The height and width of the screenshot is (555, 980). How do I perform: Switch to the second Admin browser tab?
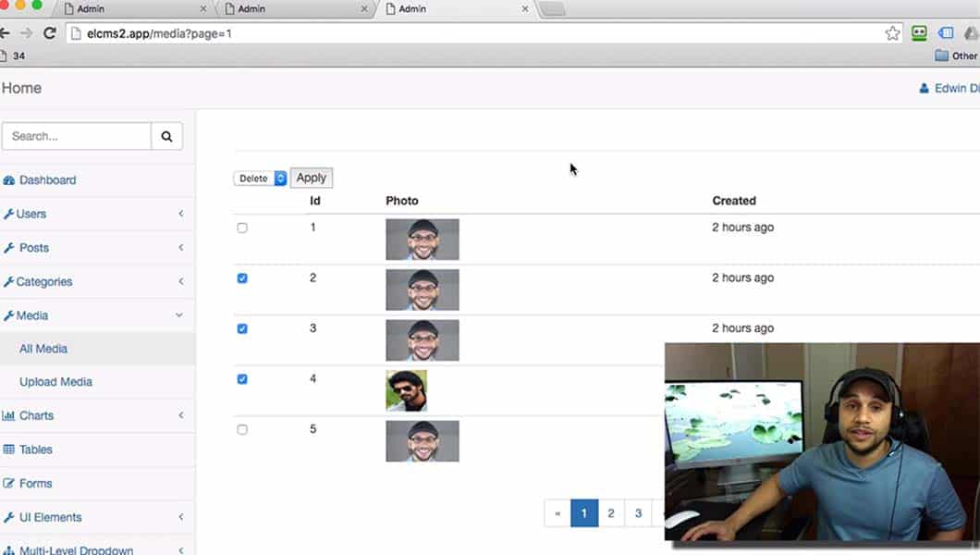296,8
